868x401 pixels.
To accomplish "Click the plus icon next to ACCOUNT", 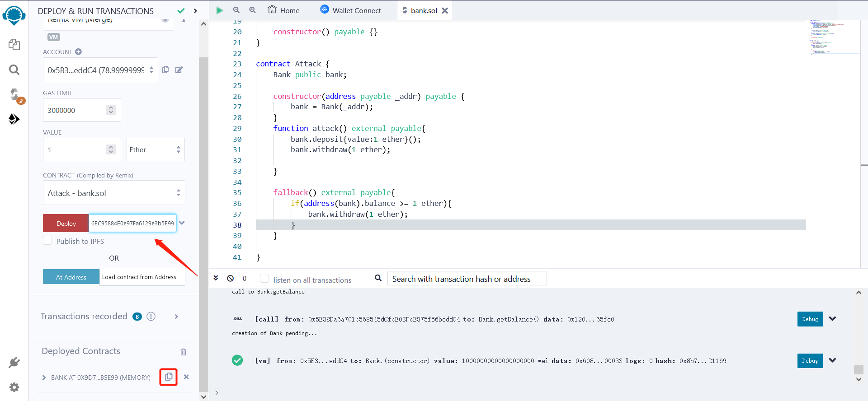I will (x=78, y=52).
